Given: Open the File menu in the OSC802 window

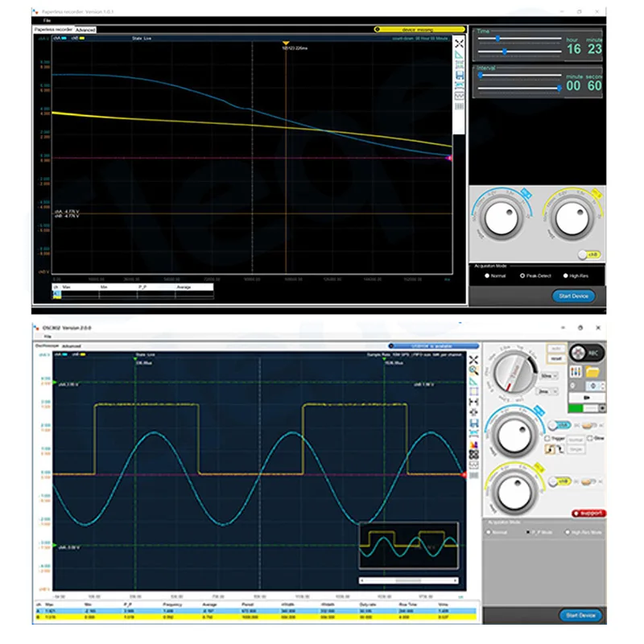Looking at the screenshot, I should 47,336.
